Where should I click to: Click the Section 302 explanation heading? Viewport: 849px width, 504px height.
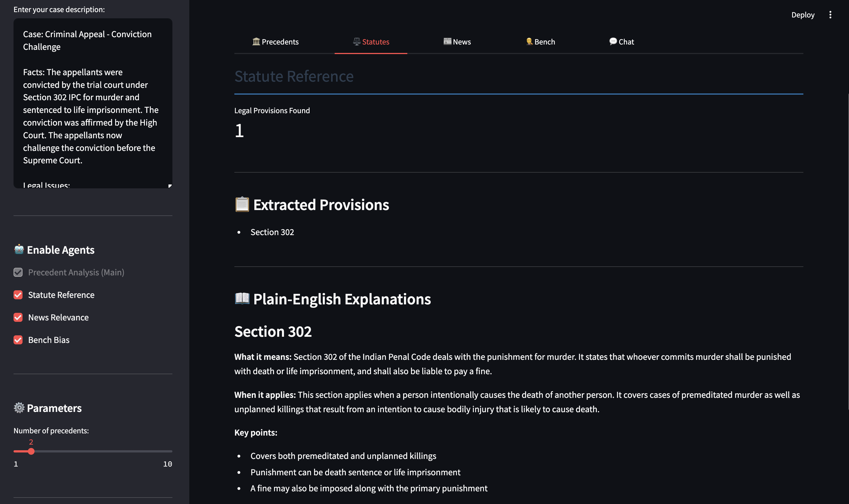click(x=273, y=331)
